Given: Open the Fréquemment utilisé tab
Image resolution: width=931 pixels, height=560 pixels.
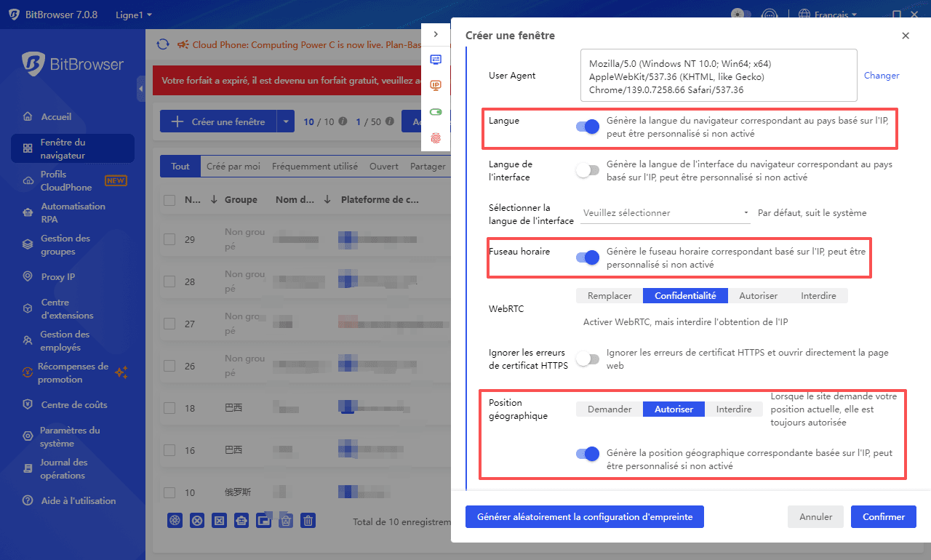Looking at the screenshot, I should pos(314,166).
